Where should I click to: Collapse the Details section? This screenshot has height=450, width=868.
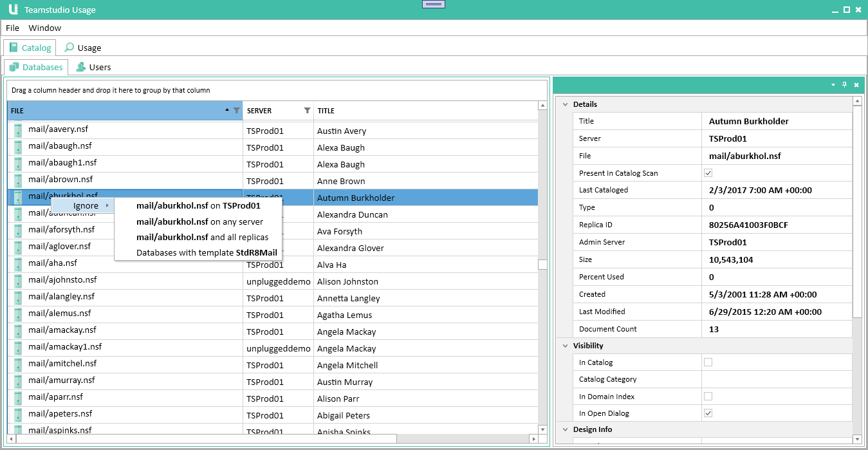point(565,104)
